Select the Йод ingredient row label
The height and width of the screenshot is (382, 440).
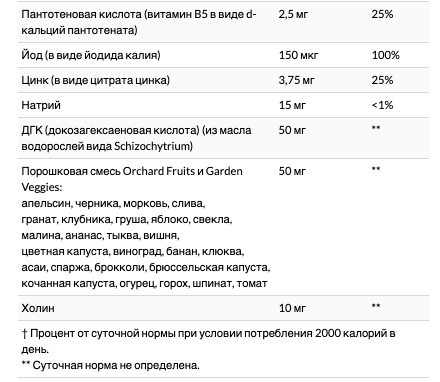click(x=91, y=55)
